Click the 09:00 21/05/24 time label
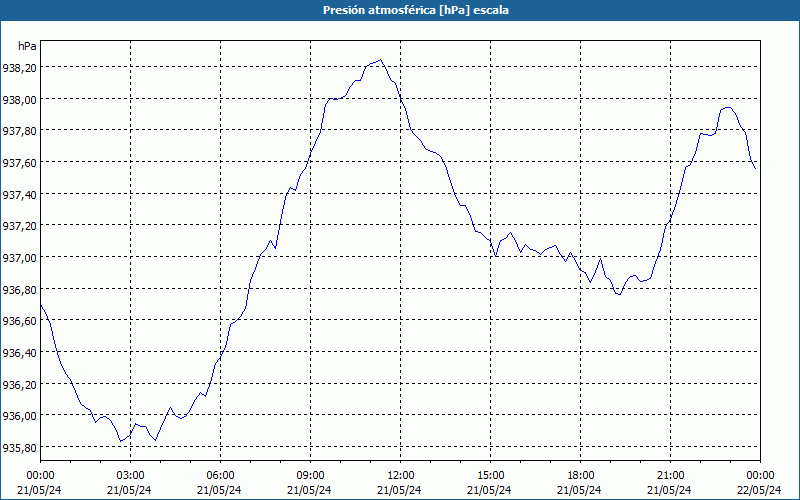The width and height of the screenshot is (800, 500). (310, 483)
